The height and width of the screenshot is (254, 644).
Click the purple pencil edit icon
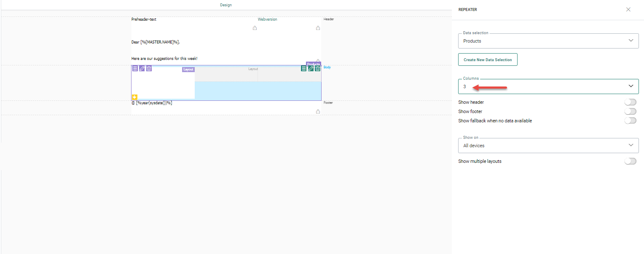pyautogui.click(x=142, y=68)
